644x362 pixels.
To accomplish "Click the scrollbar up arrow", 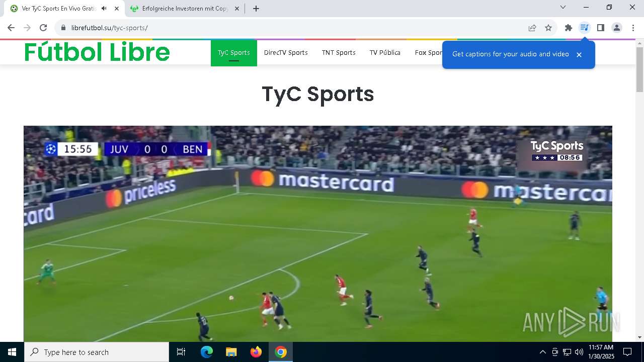I will 639,43.
